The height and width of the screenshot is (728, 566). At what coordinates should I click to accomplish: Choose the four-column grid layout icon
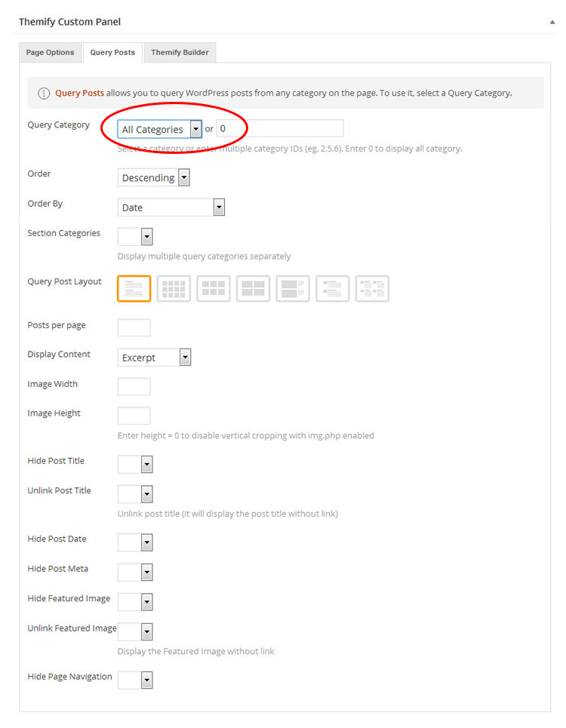coord(174,289)
